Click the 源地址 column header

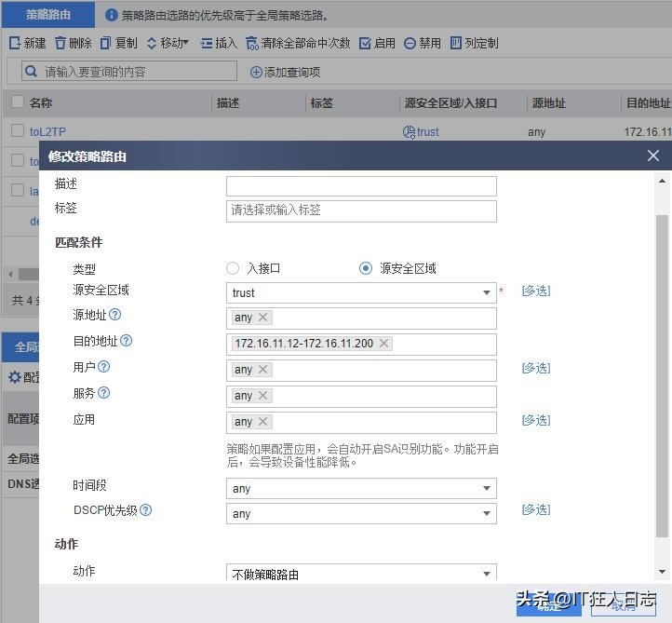click(548, 103)
